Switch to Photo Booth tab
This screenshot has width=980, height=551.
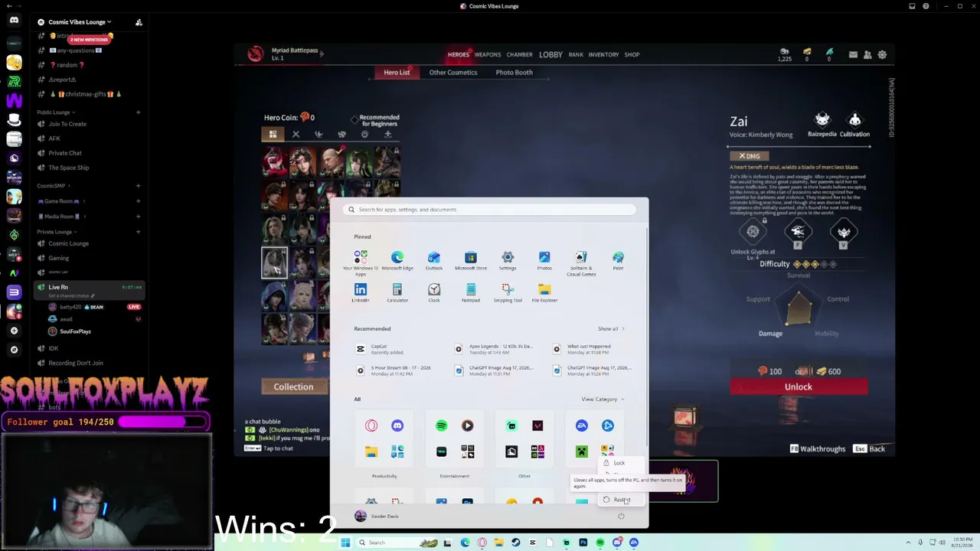[x=514, y=73]
